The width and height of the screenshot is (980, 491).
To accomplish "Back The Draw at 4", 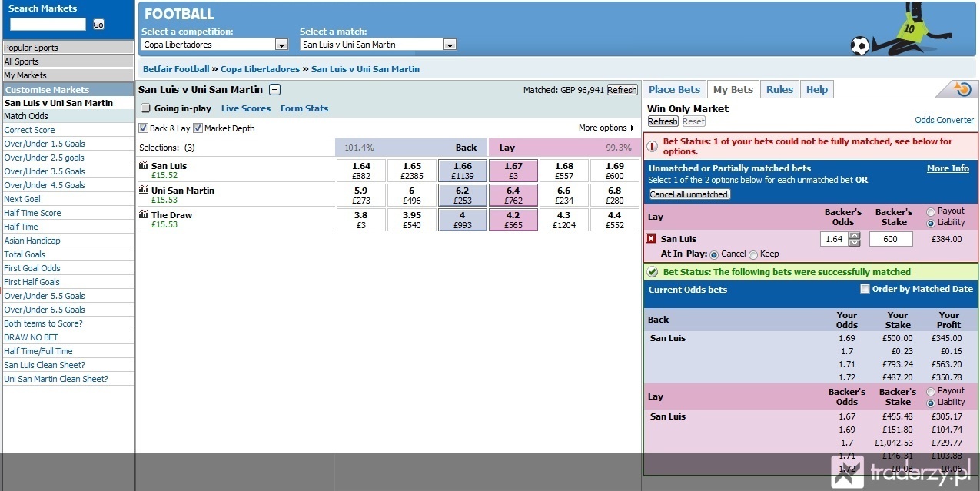I will point(463,219).
